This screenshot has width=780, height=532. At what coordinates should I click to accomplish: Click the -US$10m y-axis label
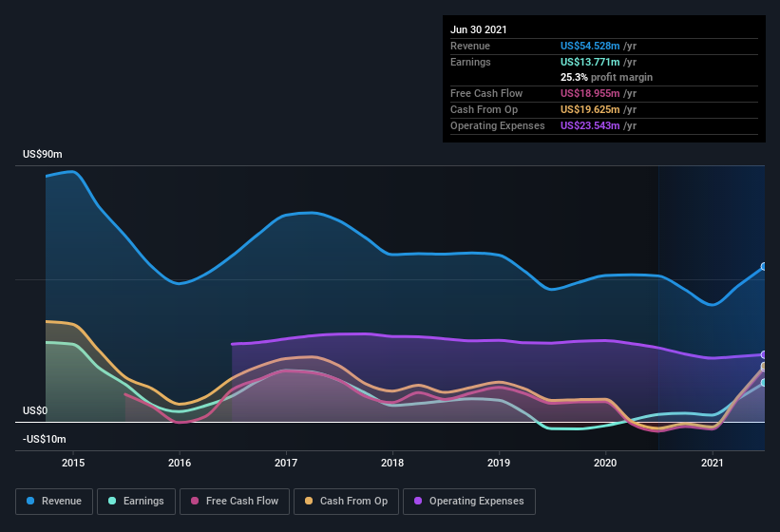[45, 439]
